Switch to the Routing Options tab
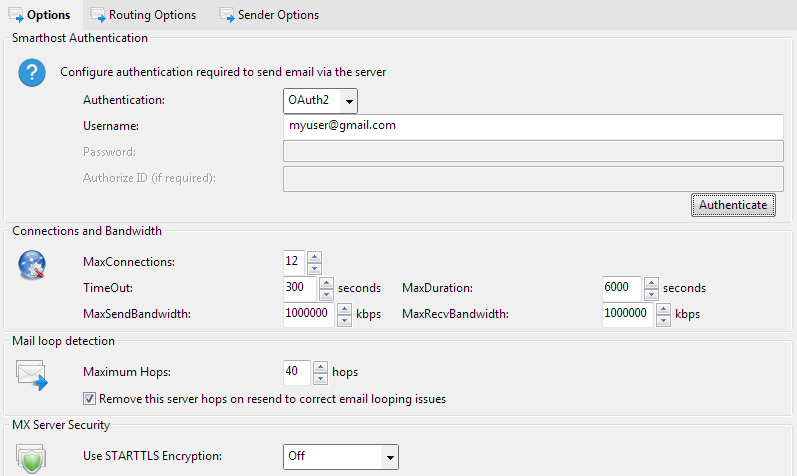Viewport: 797px width, 476px height. (151, 15)
